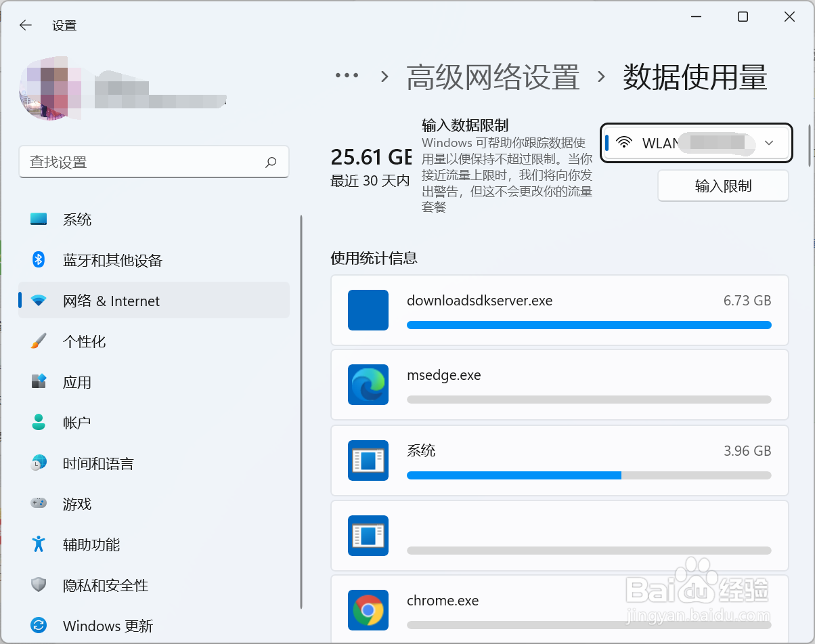Click the Find a setting search box

tap(142, 163)
